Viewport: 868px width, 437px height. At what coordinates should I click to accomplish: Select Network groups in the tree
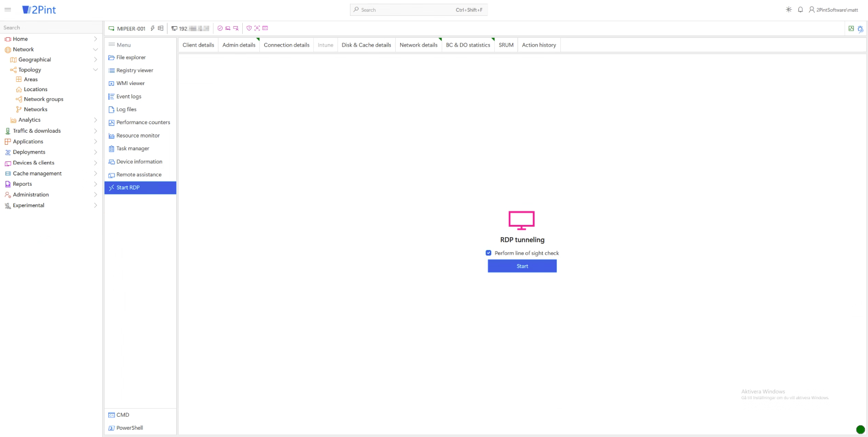[x=43, y=99]
